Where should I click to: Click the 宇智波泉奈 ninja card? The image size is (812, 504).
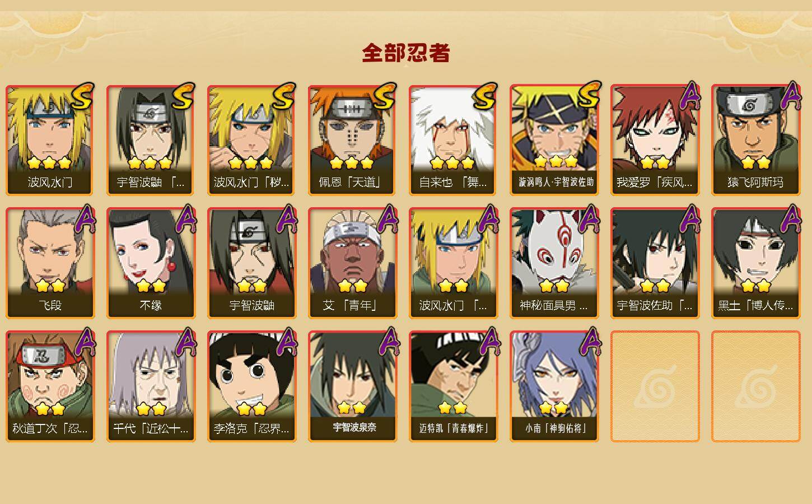click(352, 386)
